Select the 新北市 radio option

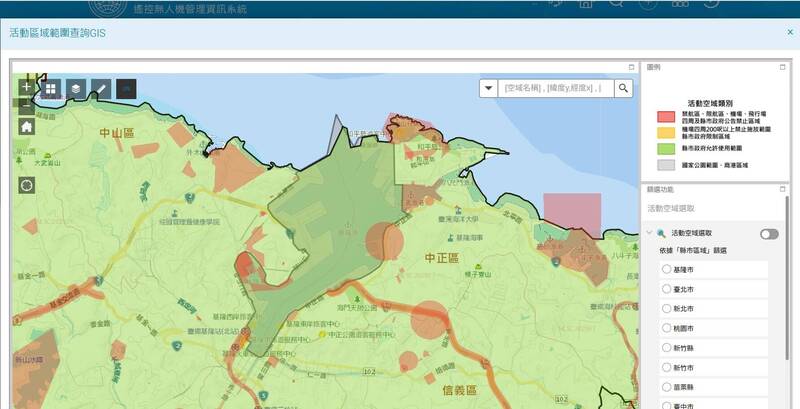coord(666,309)
